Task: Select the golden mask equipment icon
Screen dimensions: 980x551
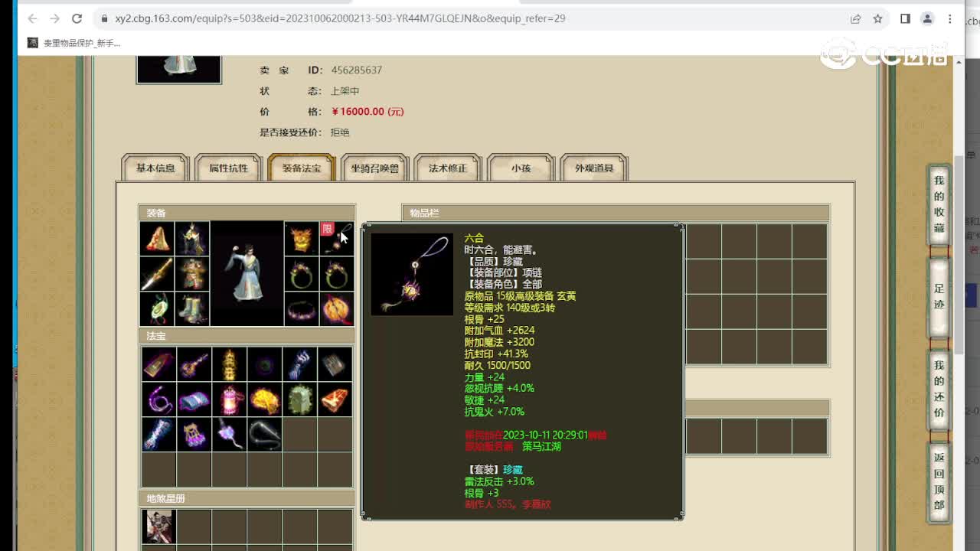Action: point(301,239)
